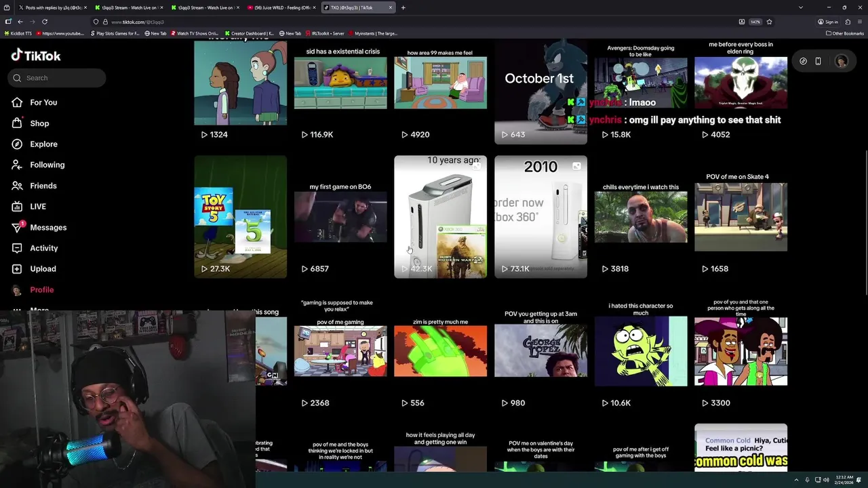This screenshot has width=868, height=488.
Task: Switch to first t3qqi3 Stream tab
Action: pyautogui.click(x=127, y=7)
